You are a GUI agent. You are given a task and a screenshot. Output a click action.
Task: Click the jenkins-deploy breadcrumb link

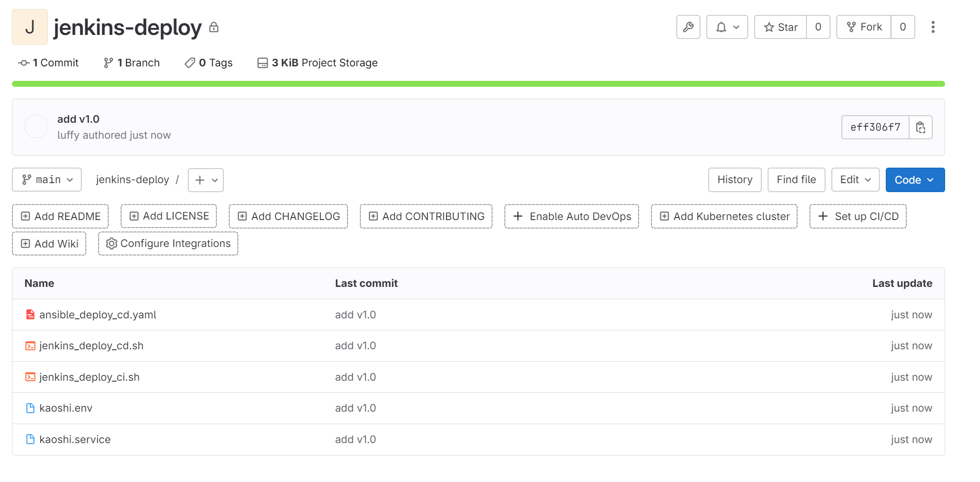pyautogui.click(x=133, y=180)
